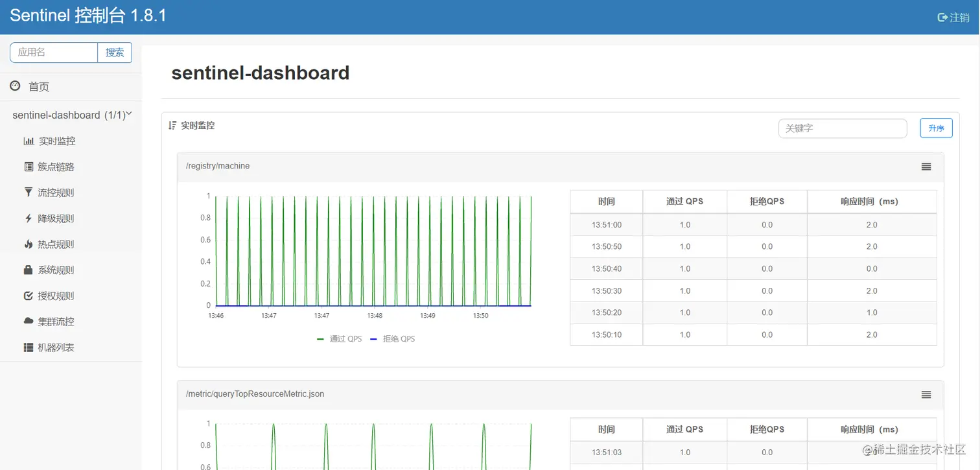
Task: Click the dashboard gauge icon beside 首页
Action: [15, 86]
